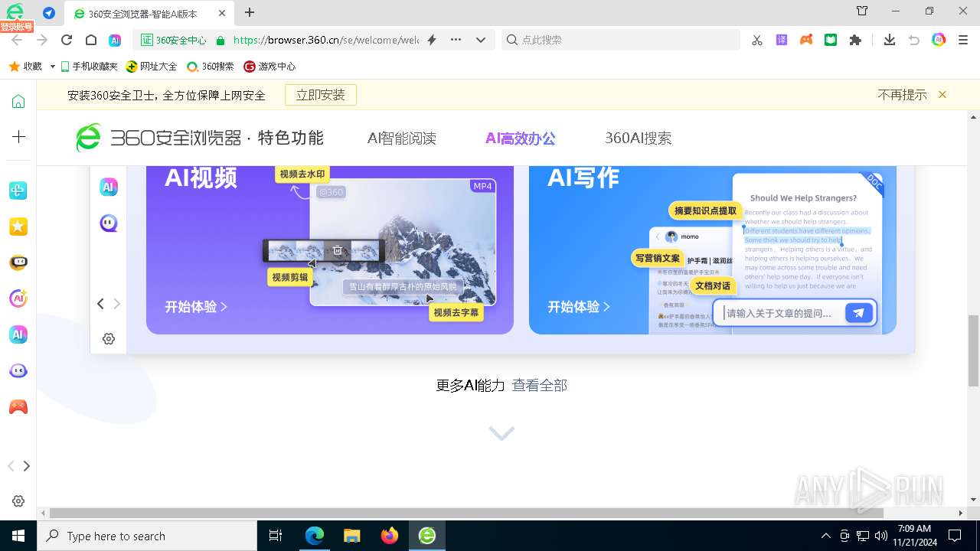The height and width of the screenshot is (551, 980).
Task: Open the three-dot address bar menu
Action: pyautogui.click(x=456, y=40)
